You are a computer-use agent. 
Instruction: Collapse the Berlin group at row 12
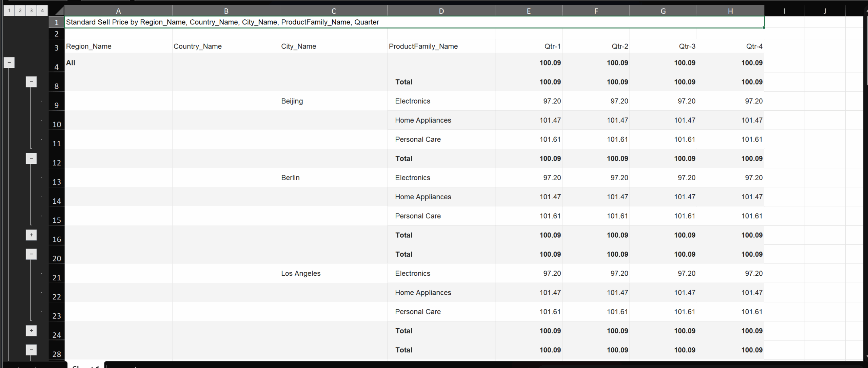31,158
